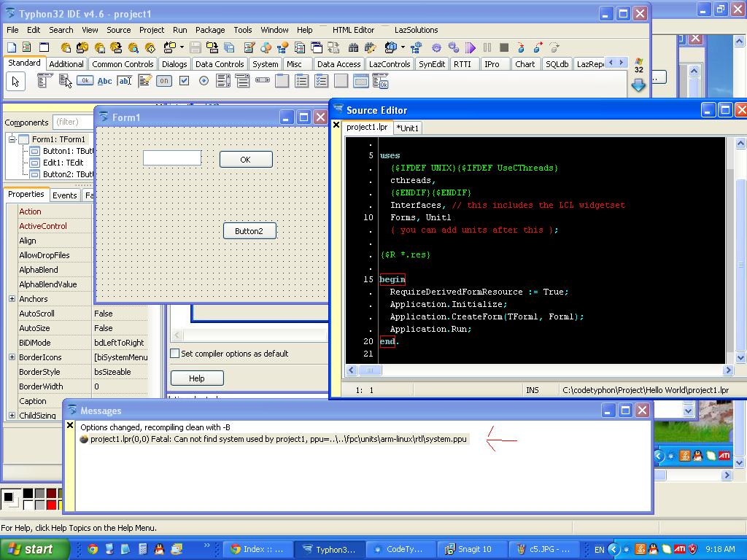The width and height of the screenshot is (747, 560).
Task: Pick the TCheckBox component icon
Action: pos(184,81)
